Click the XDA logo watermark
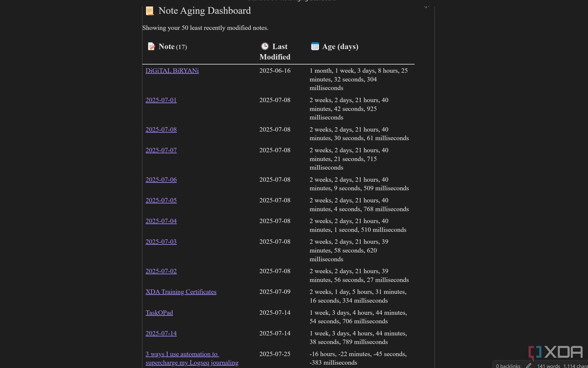 click(556, 352)
